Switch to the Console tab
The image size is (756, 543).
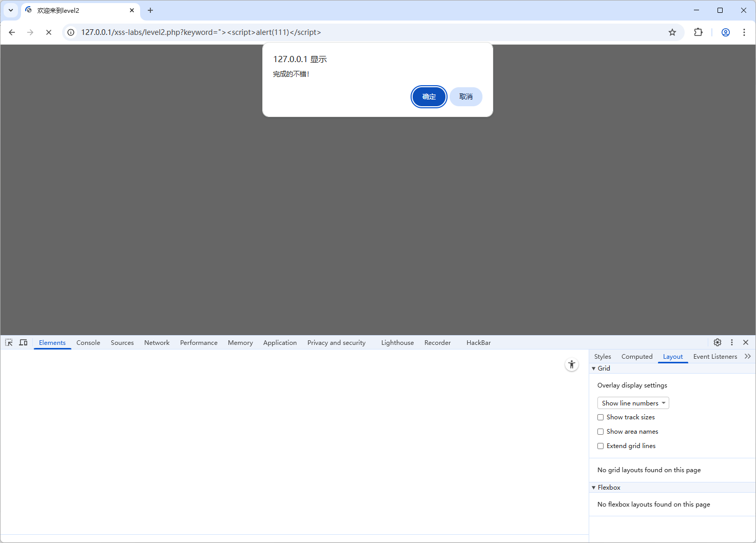tap(88, 343)
